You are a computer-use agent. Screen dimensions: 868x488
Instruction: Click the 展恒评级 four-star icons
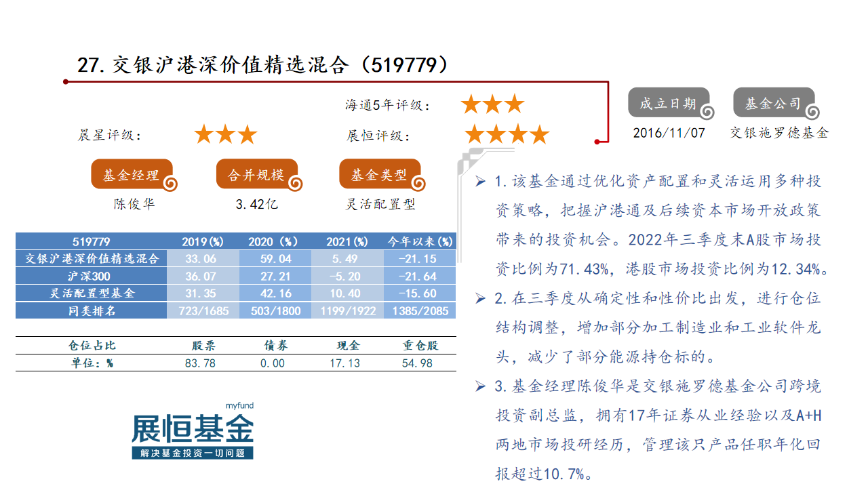pos(507,134)
